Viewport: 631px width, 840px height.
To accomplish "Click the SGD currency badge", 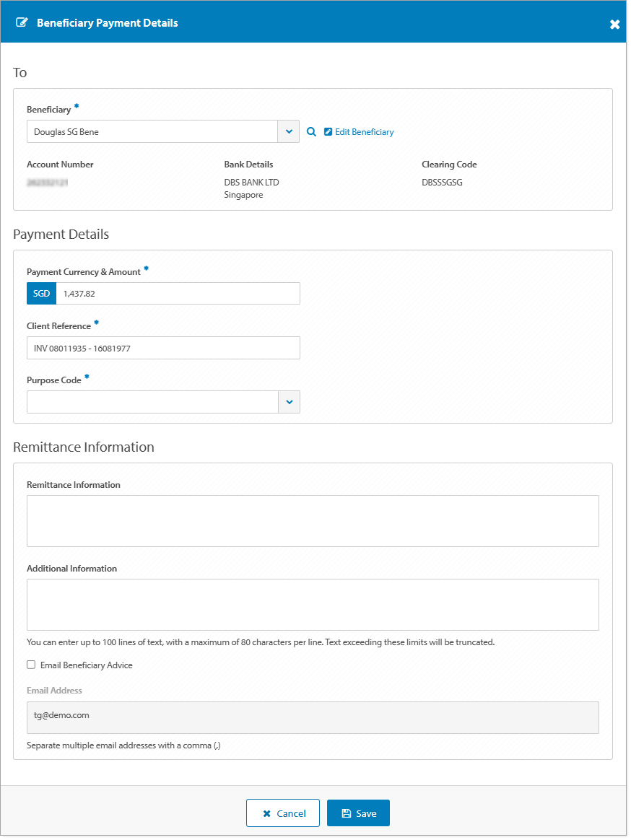I will click(x=40, y=293).
